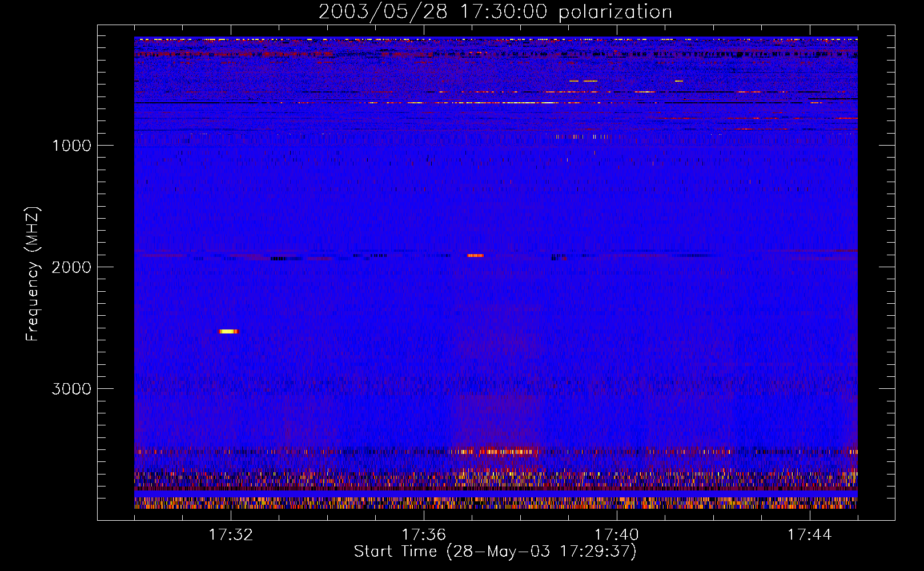Image resolution: width=924 pixels, height=571 pixels.
Task: Click the red-orange burst near 1900 MHz at 17:37
Action: coord(475,255)
